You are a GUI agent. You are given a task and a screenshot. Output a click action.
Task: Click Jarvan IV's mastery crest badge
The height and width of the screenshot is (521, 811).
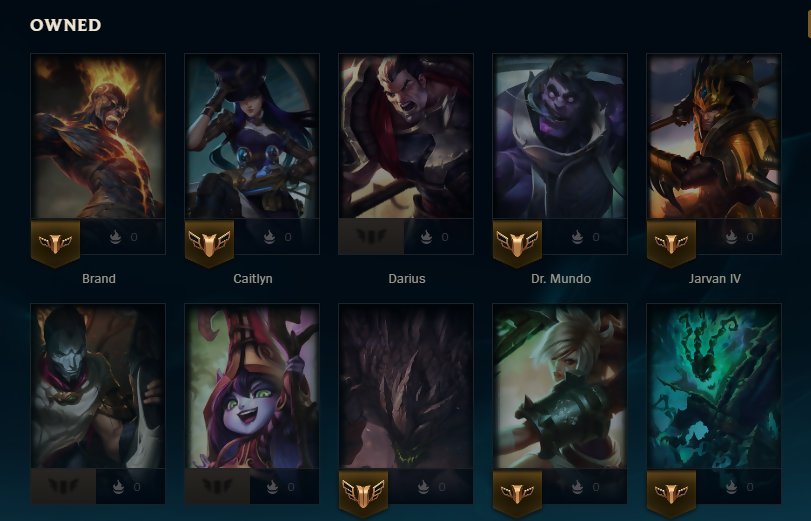(671, 243)
